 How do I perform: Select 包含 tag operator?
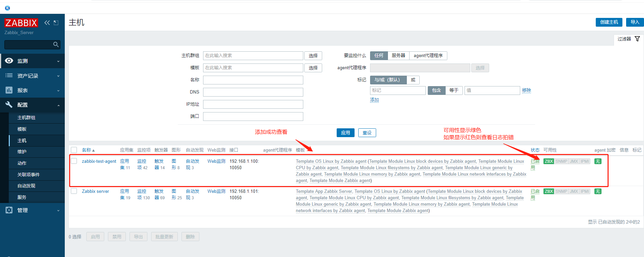(437, 91)
